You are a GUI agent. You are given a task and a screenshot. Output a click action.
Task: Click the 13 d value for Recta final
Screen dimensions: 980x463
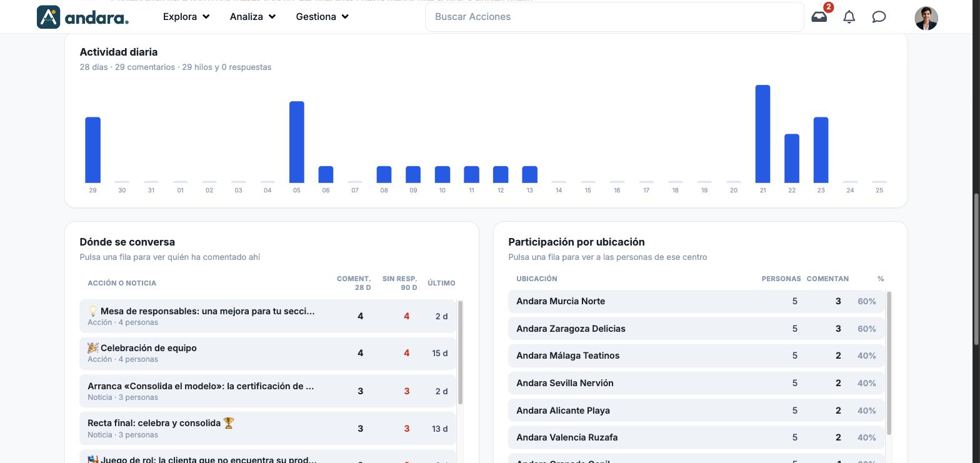(x=440, y=429)
